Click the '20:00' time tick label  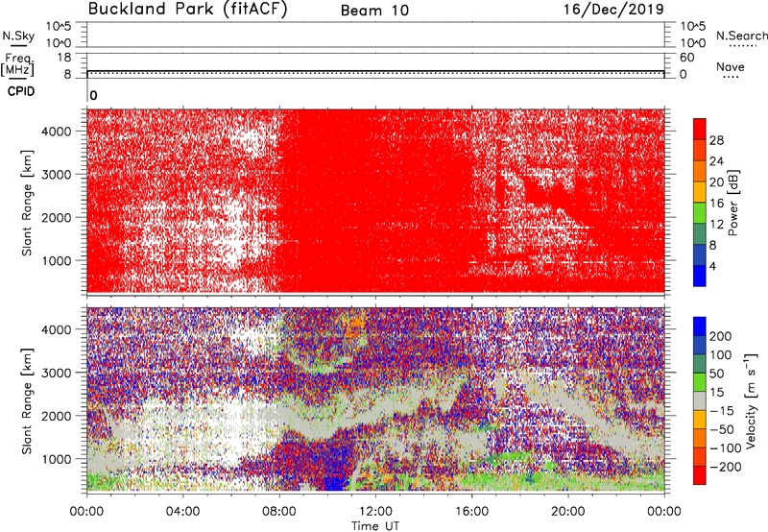(568, 512)
